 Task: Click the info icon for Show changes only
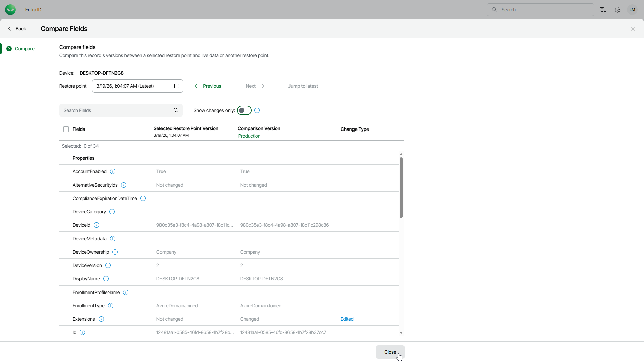pyautogui.click(x=257, y=110)
